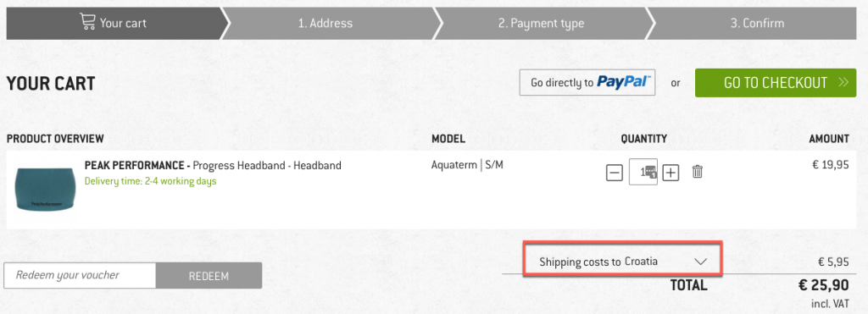868x314 pixels.
Task: Click the REDEEM voucher button
Action: point(209,275)
